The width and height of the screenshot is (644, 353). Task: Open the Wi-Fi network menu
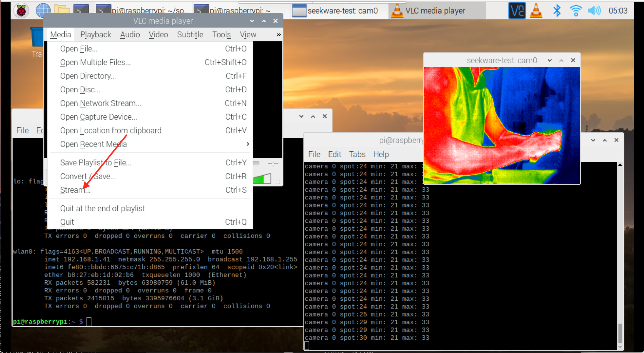[x=575, y=11]
